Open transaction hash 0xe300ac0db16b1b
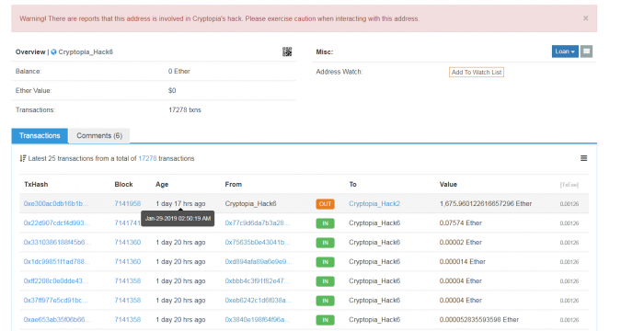Viewport: 644px width, 331px height. (x=56, y=204)
